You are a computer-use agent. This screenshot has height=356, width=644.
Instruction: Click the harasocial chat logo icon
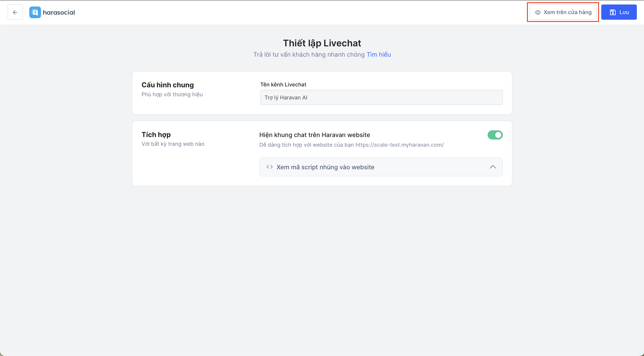(35, 12)
